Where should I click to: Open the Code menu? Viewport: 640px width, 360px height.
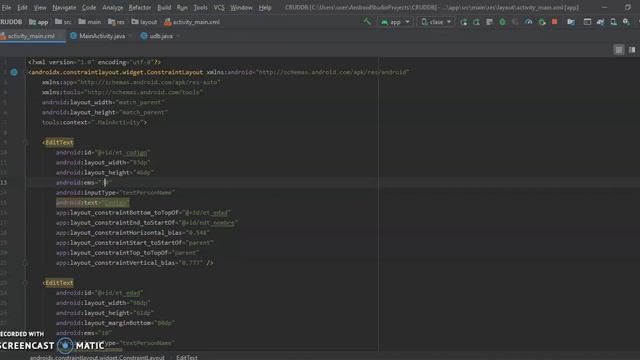[x=89, y=7]
